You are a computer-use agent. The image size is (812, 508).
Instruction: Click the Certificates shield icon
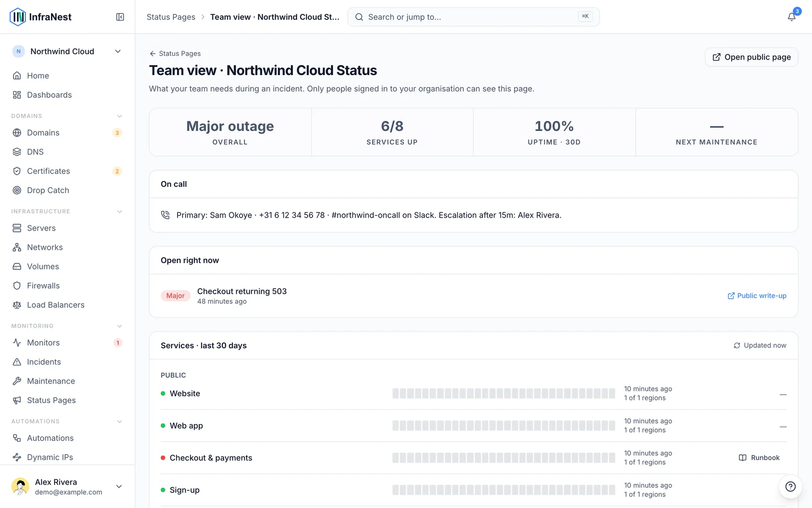coord(17,171)
